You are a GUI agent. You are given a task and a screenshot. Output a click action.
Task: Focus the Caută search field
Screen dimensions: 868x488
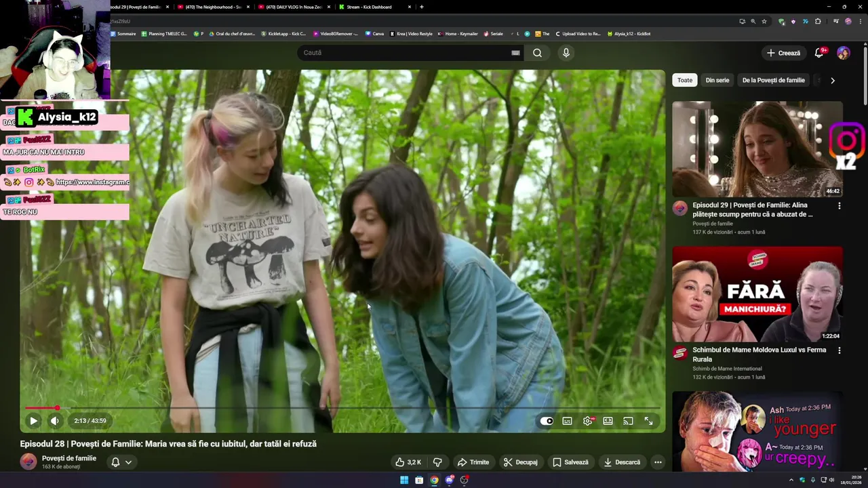coord(403,53)
